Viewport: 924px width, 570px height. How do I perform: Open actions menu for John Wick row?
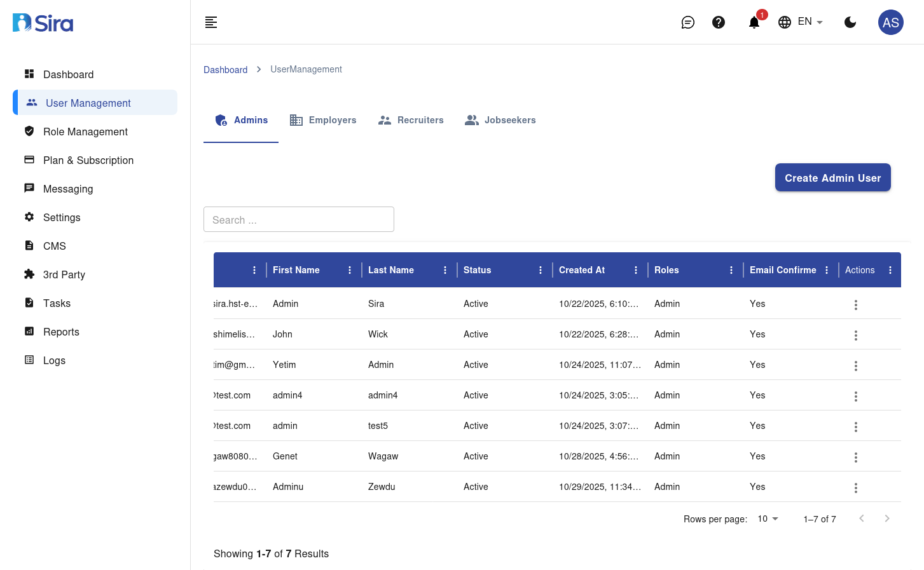pyautogui.click(x=855, y=335)
